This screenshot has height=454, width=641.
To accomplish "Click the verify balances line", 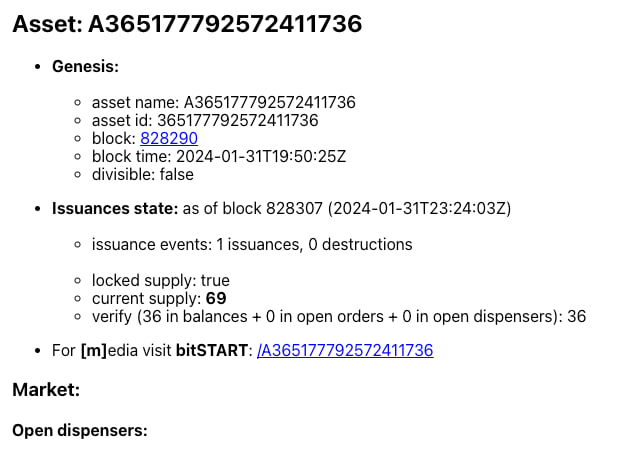I will [339, 316].
